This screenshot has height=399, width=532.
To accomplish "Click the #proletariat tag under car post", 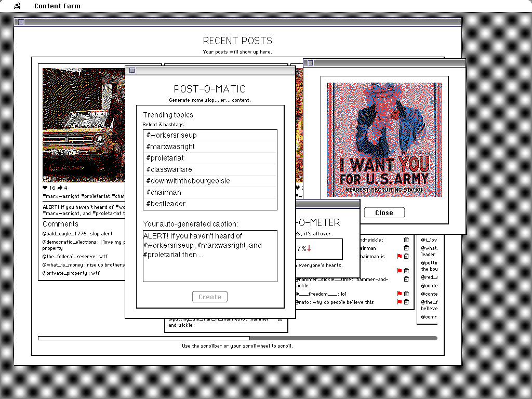I will coord(96,196).
